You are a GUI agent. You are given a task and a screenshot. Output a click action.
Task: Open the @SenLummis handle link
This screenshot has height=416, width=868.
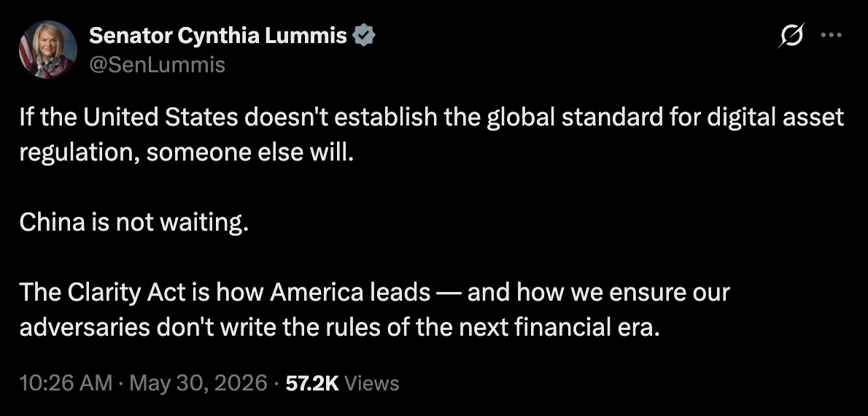(157, 65)
